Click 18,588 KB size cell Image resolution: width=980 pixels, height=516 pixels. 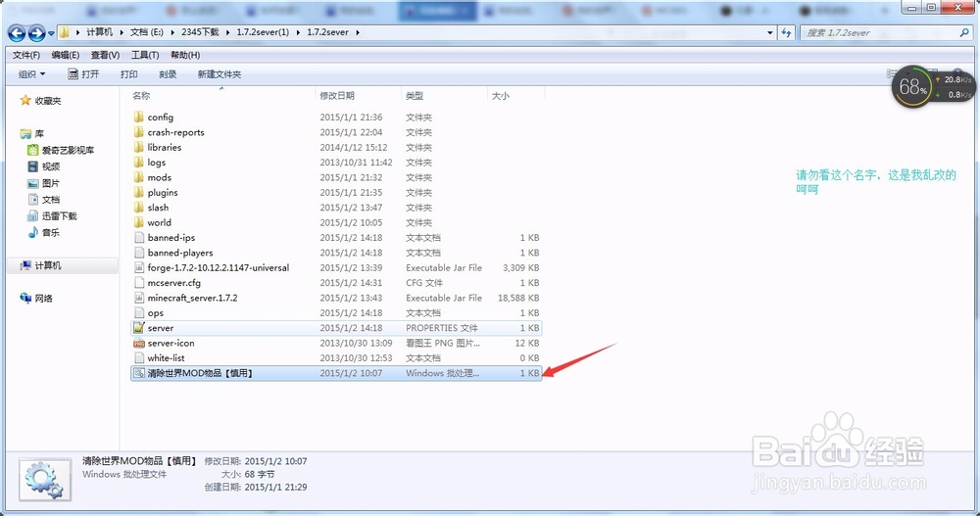[518, 298]
